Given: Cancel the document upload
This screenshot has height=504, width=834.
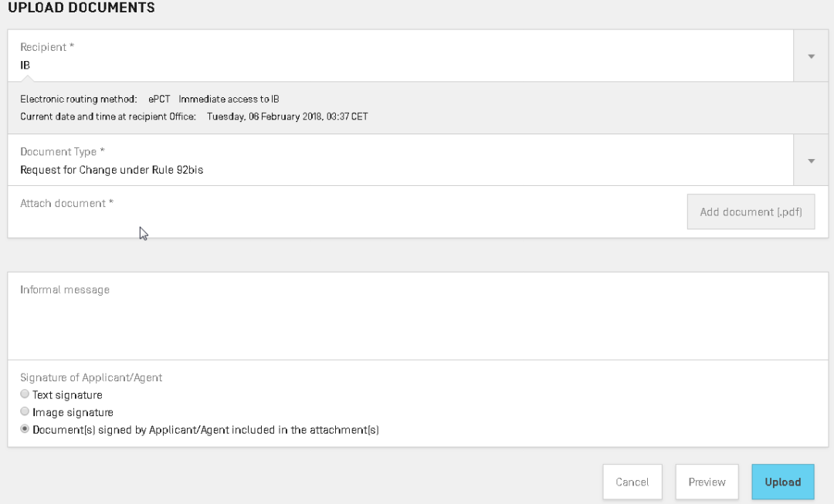Looking at the screenshot, I should (632, 482).
